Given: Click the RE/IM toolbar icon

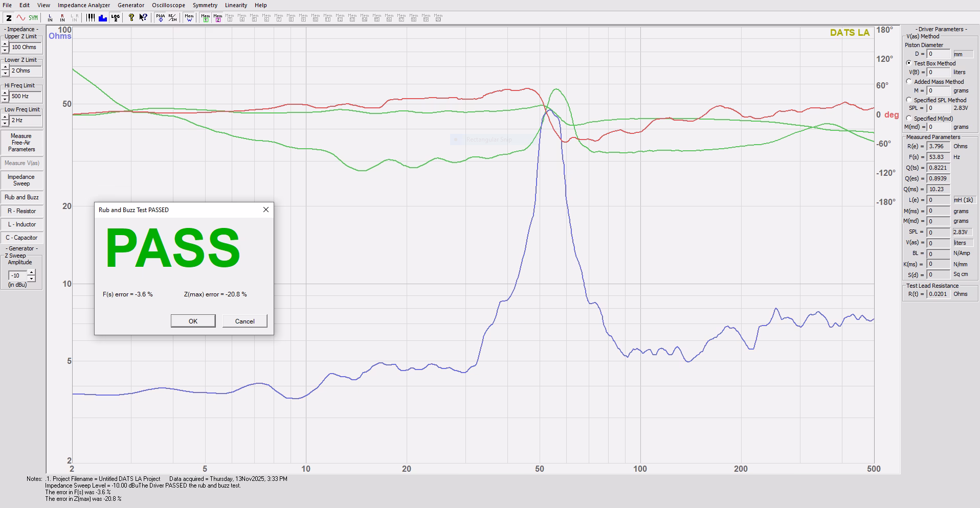Looking at the screenshot, I should pyautogui.click(x=173, y=18).
